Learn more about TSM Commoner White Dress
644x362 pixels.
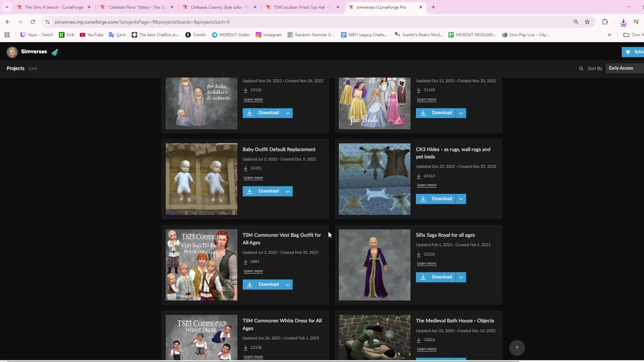pyautogui.click(x=253, y=356)
